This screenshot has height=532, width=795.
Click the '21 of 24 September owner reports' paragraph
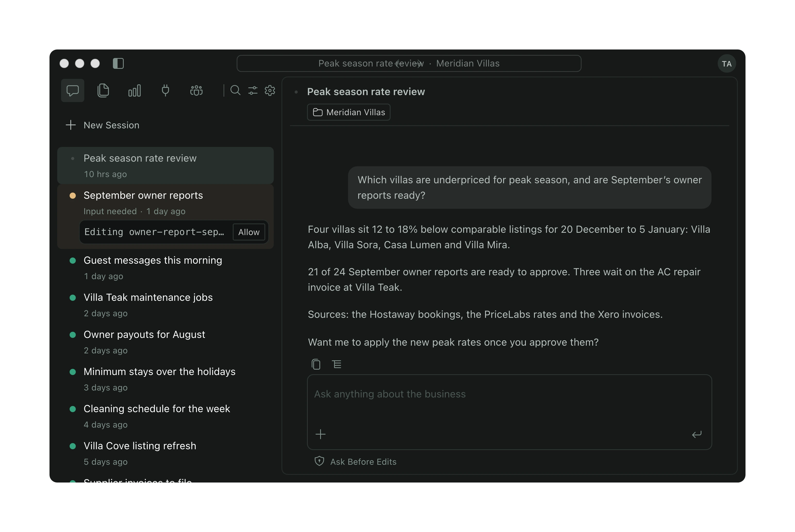[504, 280]
